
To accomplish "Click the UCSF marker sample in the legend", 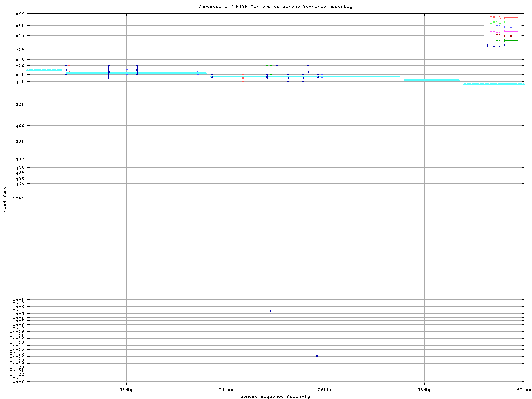I will (511, 40).
